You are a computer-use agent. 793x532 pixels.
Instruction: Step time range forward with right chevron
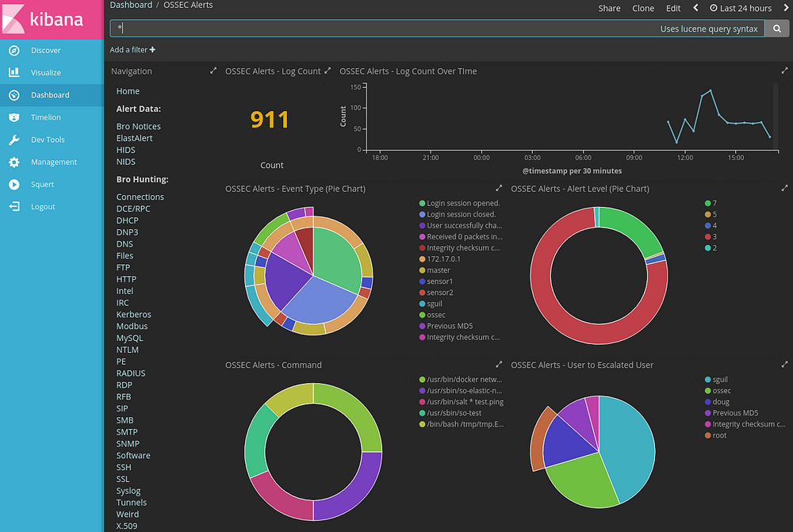click(787, 8)
